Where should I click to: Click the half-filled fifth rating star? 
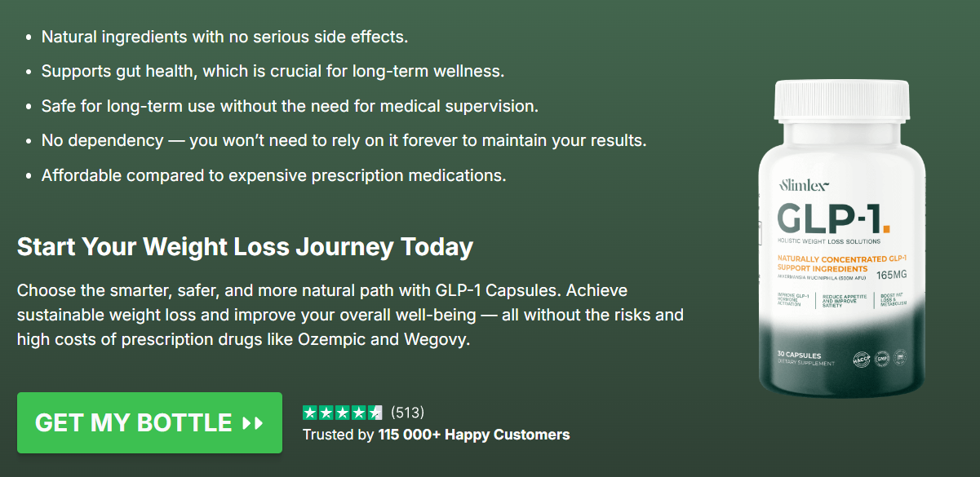click(375, 413)
